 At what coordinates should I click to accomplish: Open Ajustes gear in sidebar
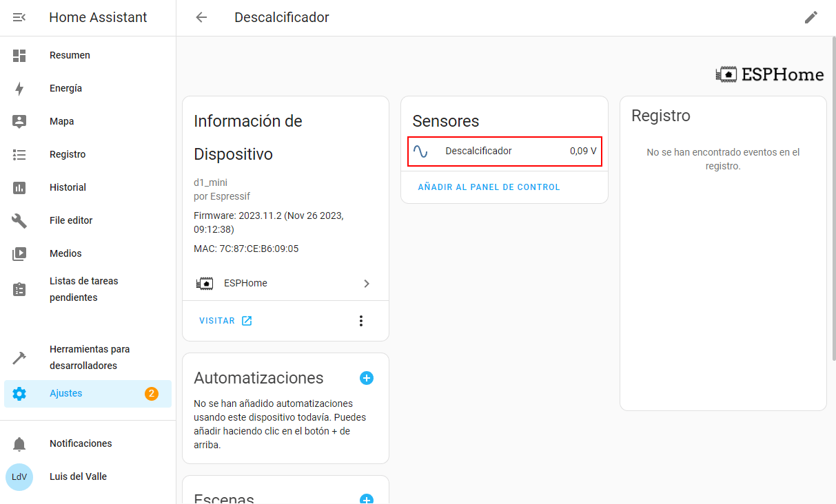click(19, 394)
